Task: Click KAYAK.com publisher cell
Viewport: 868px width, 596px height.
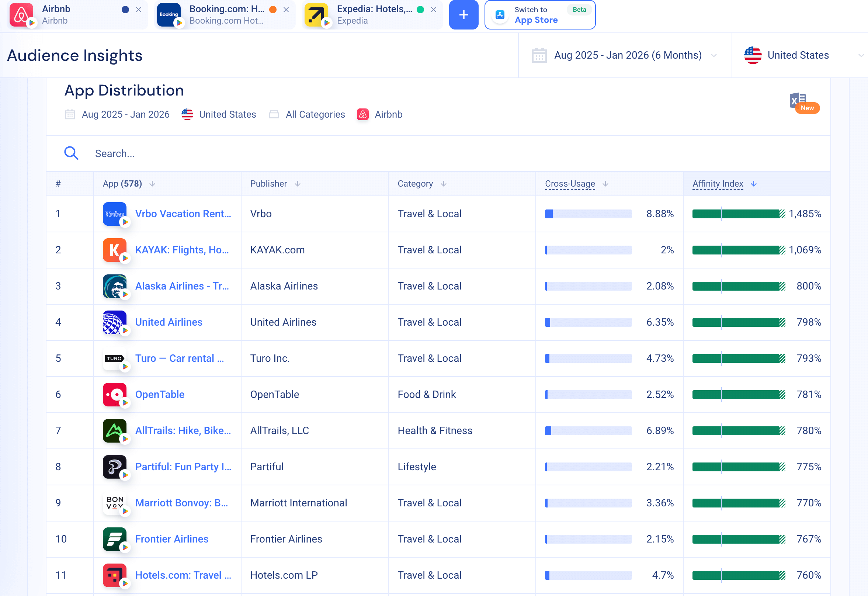Action: tap(277, 250)
